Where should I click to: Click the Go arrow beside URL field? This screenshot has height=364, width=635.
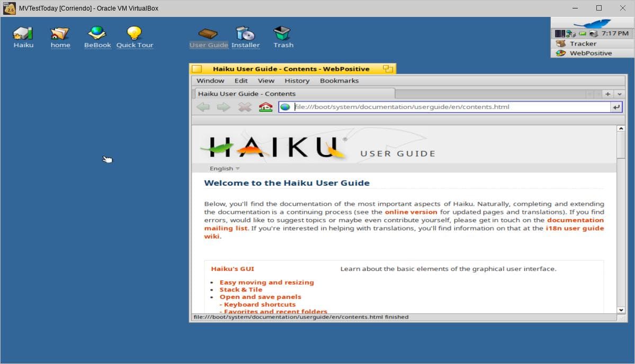pyautogui.click(x=616, y=107)
